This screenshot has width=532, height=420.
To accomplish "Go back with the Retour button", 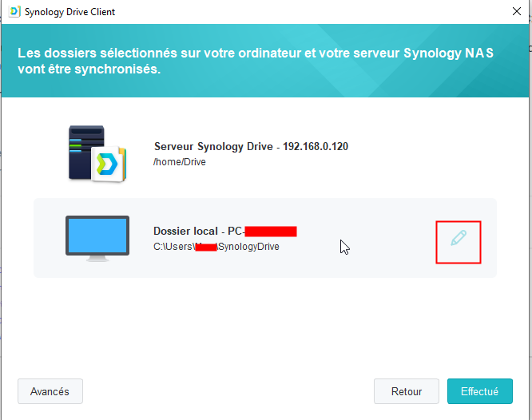I will (407, 391).
